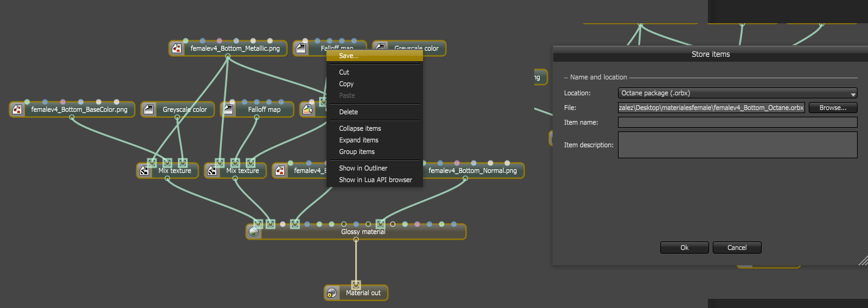Screen dimensions: 868x308
Task: Click the Glossy material output pin
Action: pyautogui.click(x=356, y=240)
